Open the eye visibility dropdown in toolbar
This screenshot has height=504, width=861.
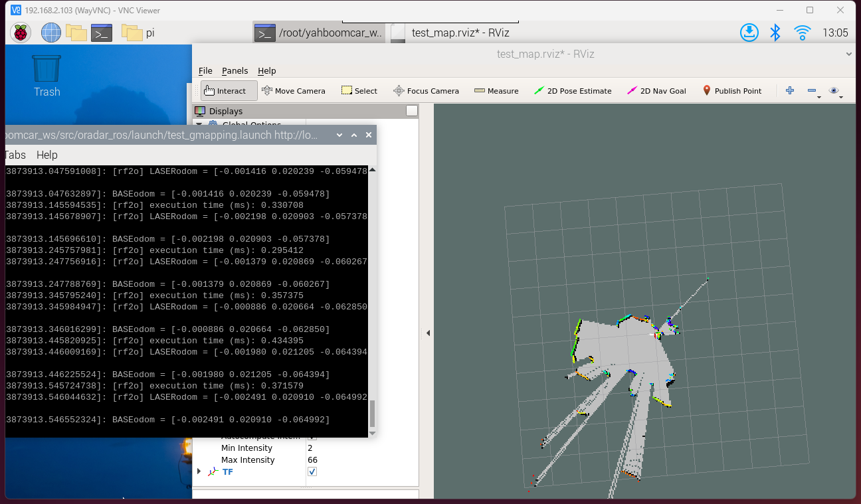[x=835, y=91]
